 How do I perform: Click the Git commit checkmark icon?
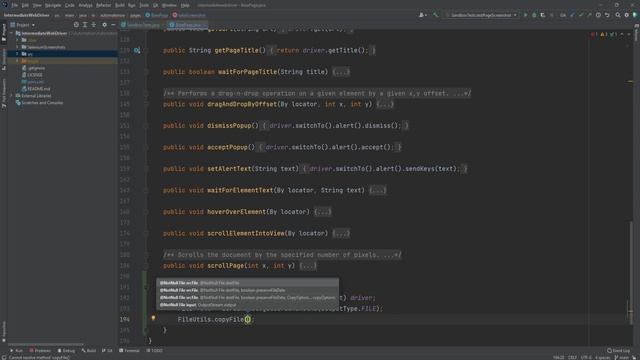point(580,15)
